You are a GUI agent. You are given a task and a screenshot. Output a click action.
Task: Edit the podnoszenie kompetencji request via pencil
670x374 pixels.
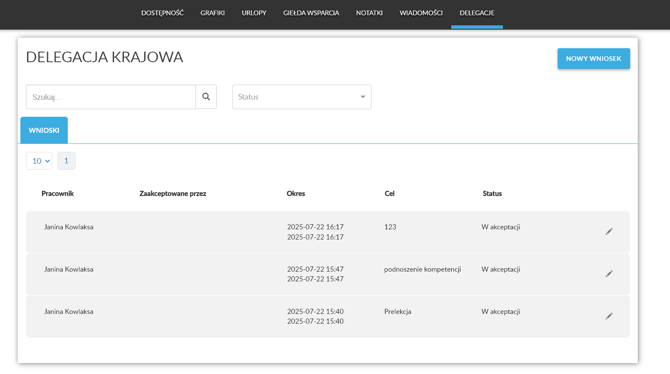pos(609,274)
